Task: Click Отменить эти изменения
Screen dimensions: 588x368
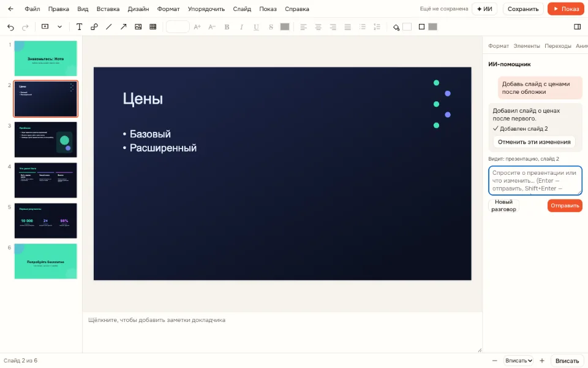Action: click(534, 142)
